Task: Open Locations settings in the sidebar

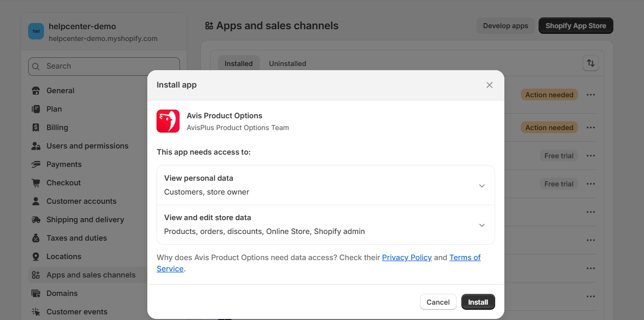Action: tap(63, 257)
